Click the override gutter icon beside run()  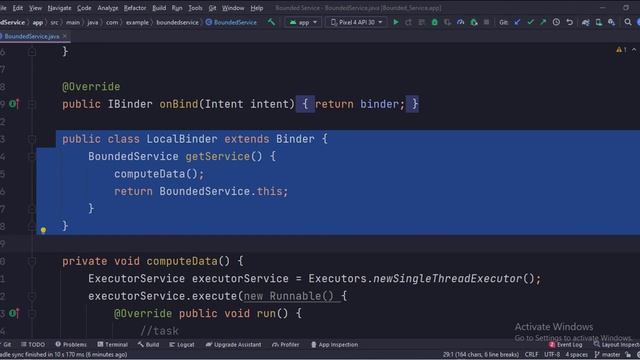(x=14, y=313)
